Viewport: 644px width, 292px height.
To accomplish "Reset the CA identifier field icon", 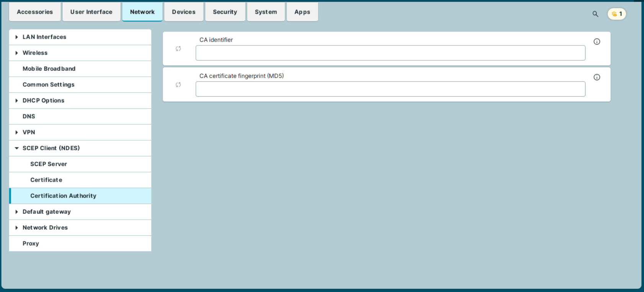I will coord(178,49).
